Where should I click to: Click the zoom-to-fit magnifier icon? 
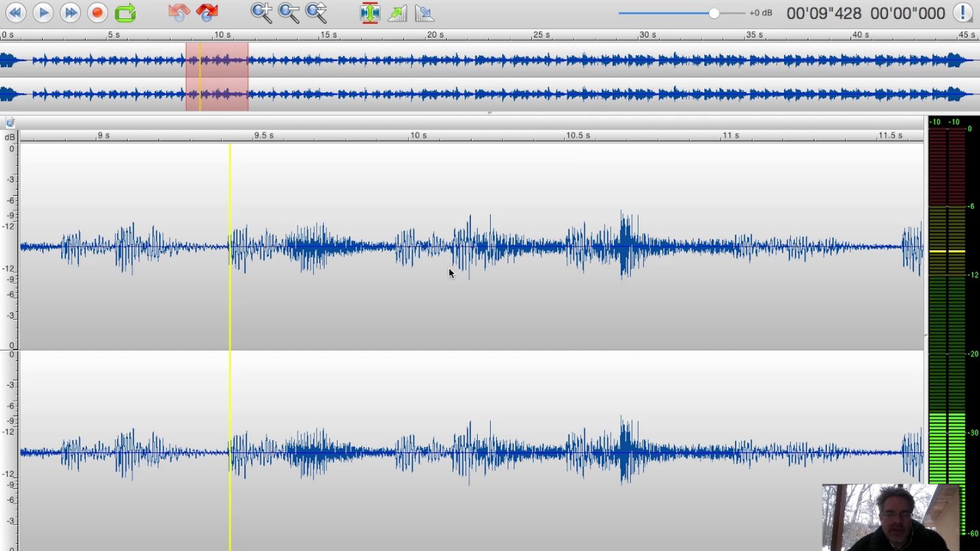coord(316,12)
